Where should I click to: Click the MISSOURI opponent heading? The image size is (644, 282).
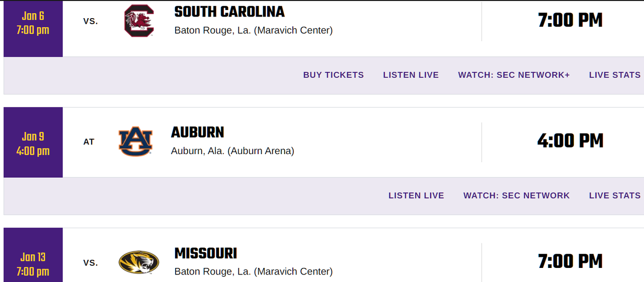(205, 253)
